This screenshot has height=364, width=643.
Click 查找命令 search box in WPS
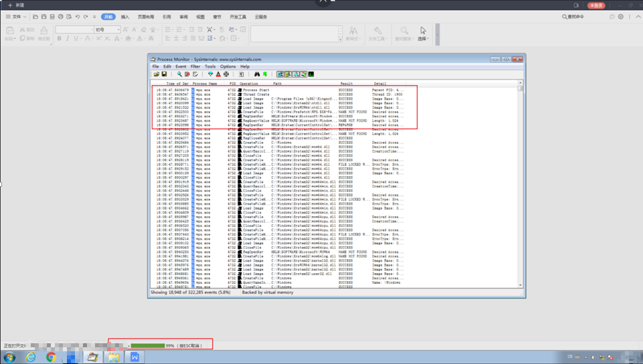pyautogui.click(x=573, y=17)
